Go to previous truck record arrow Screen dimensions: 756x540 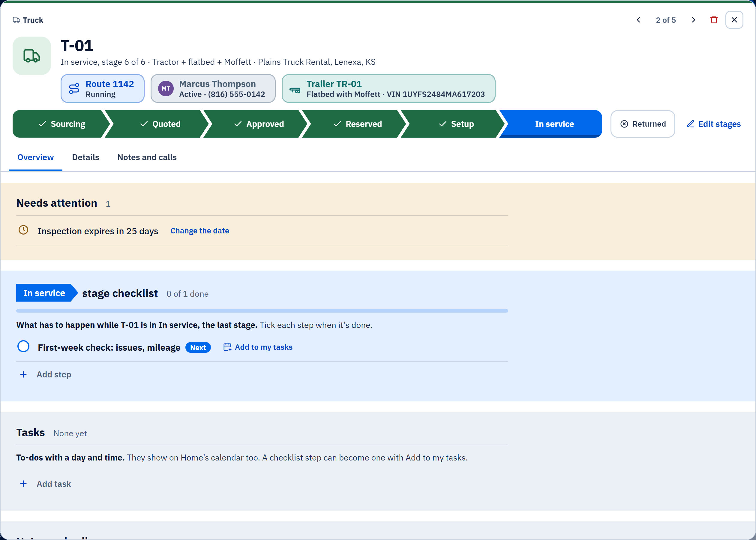click(x=638, y=20)
